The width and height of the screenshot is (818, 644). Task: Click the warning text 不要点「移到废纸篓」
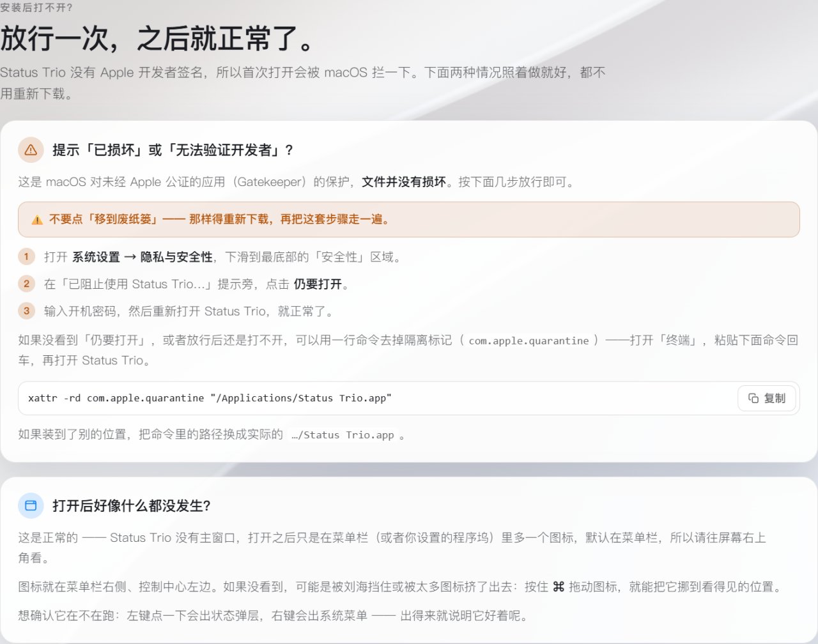pos(104,219)
